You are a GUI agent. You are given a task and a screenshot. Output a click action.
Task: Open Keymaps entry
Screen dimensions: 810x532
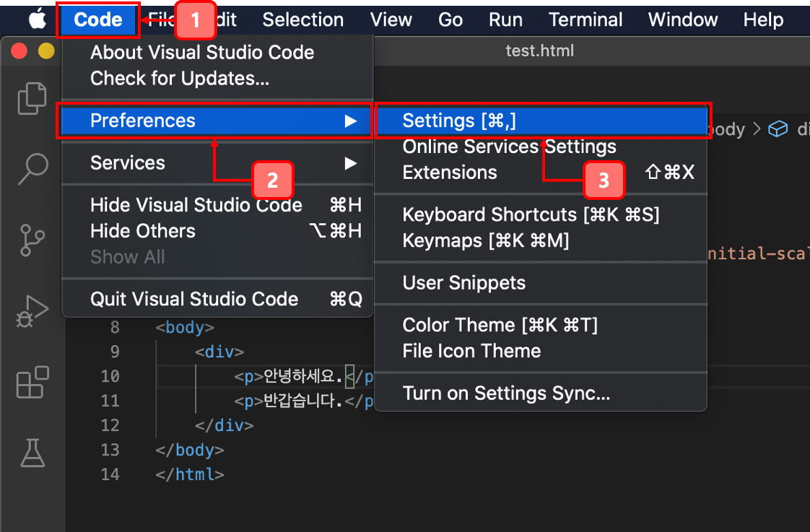541,240
